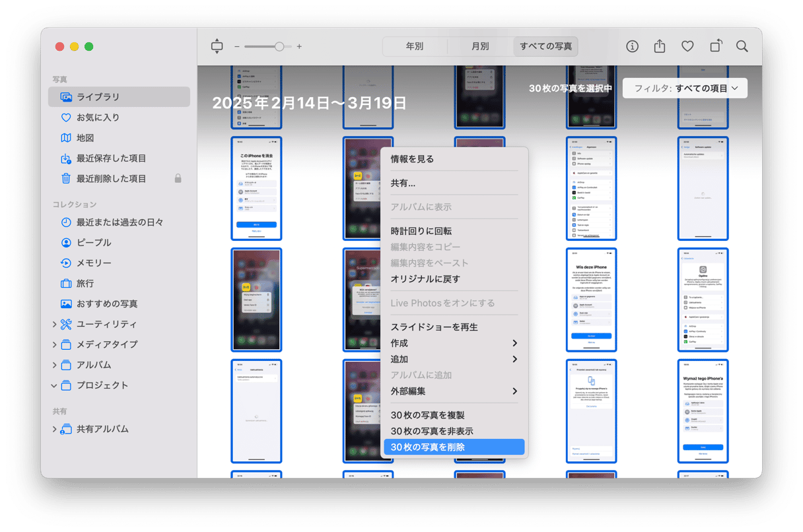Choose 30枚の写真を削除 from context menu
Image resolution: width=803 pixels, height=532 pixels.
pyautogui.click(x=454, y=447)
